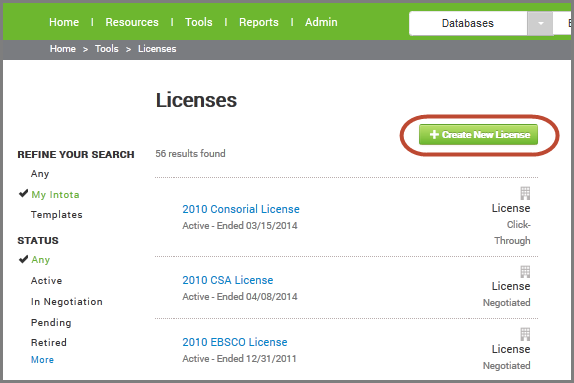This screenshot has height=383, width=574.
Task: Select Any under Status
Action: tap(41, 260)
